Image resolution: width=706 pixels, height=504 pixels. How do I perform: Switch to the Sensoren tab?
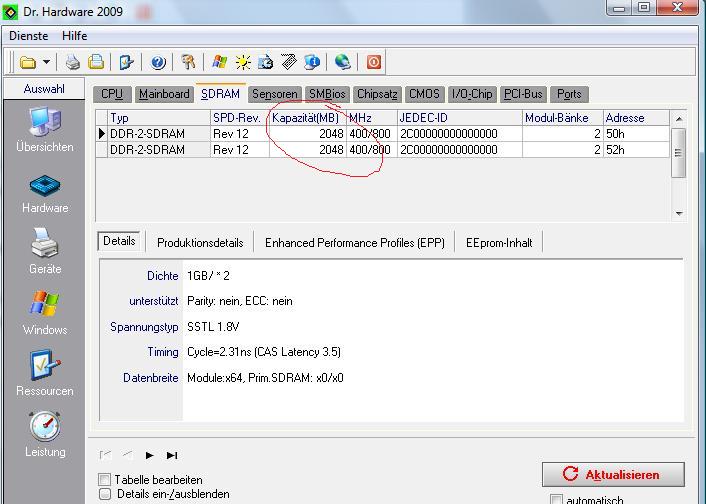[275, 94]
